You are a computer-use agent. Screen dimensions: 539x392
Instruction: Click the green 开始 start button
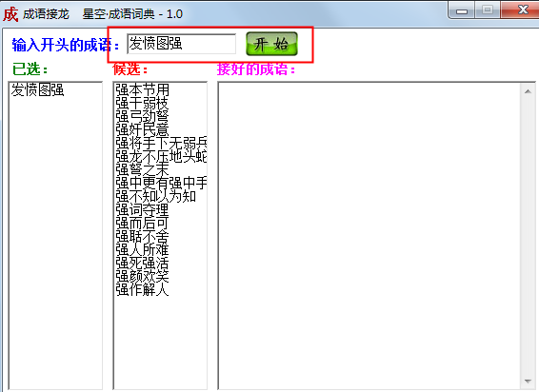point(271,44)
